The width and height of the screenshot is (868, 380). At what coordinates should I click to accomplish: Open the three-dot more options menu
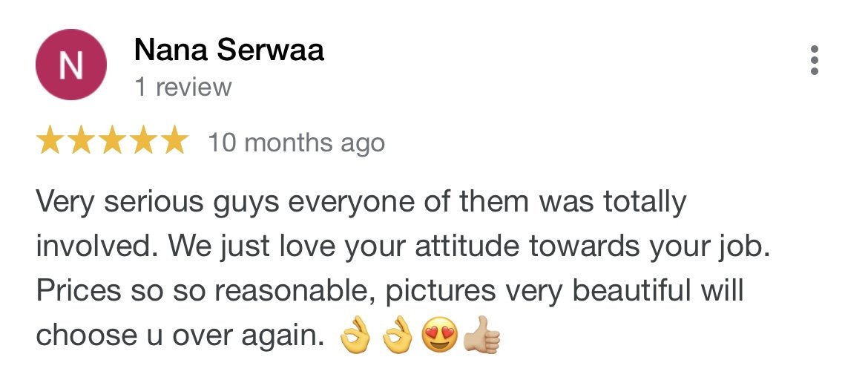point(815,60)
